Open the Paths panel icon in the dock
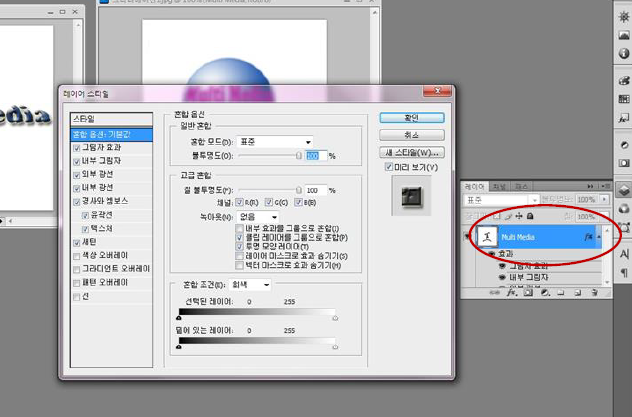632x417 pixels. (624, 227)
